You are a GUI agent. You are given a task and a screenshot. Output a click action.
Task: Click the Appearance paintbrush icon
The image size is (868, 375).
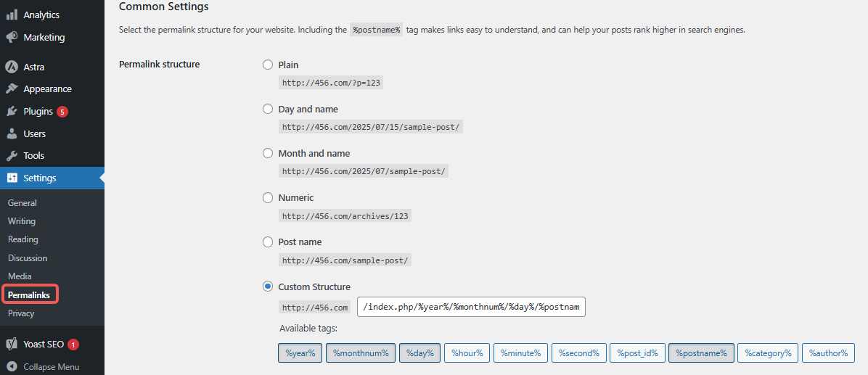tap(12, 89)
